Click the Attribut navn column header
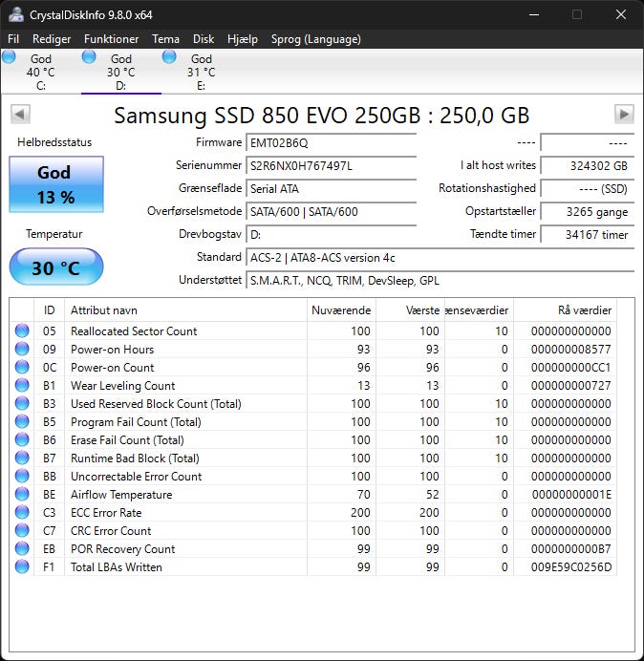Screen dimensions: 644x661 103,310
